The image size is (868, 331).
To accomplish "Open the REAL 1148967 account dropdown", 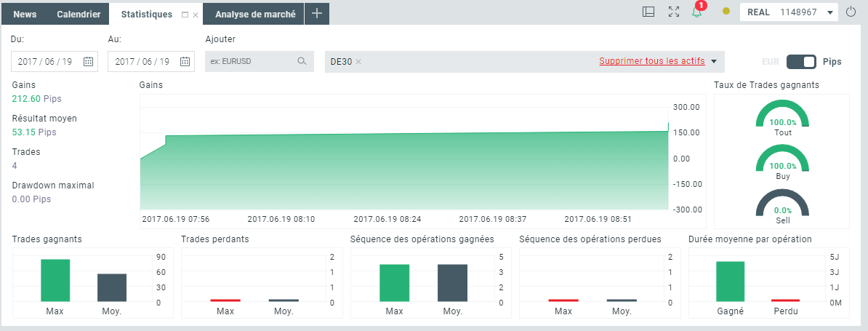I will pyautogui.click(x=789, y=12).
